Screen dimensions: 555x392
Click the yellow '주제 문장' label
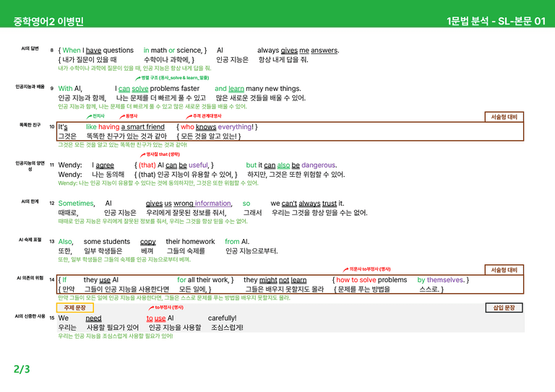point(74,308)
